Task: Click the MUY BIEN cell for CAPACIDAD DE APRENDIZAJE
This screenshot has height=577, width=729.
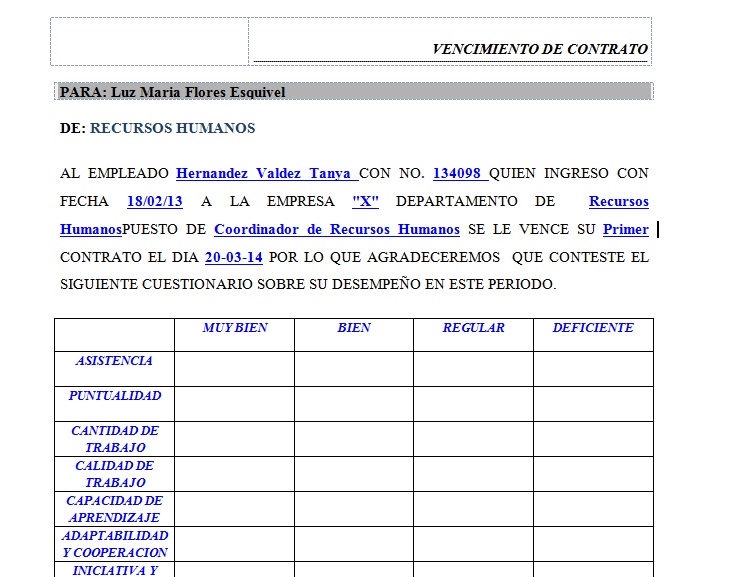Action: coord(234,509)
